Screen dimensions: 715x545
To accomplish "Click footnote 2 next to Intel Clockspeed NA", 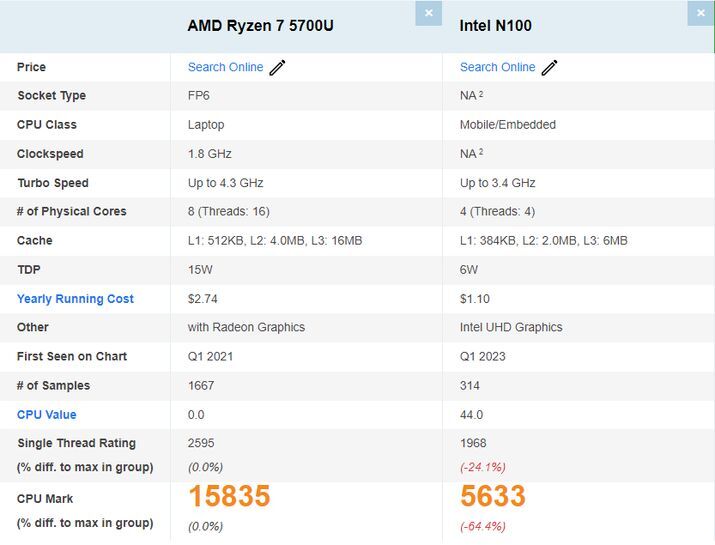I will [x=481, y=152].
